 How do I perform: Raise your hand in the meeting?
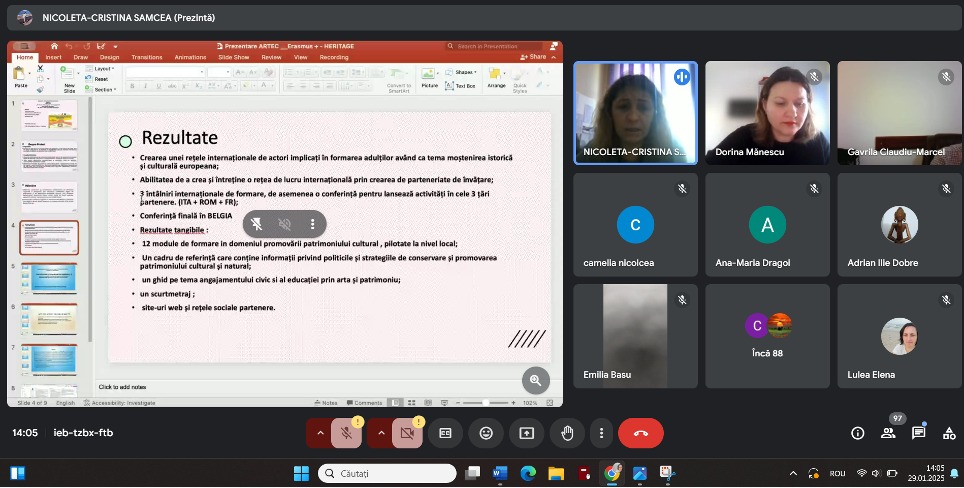567,433
